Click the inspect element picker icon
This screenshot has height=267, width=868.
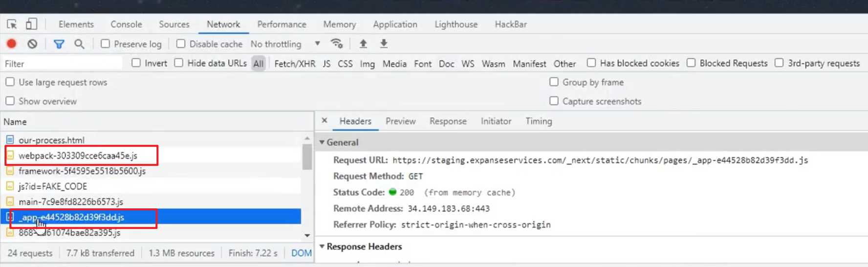tap(12, 24)
